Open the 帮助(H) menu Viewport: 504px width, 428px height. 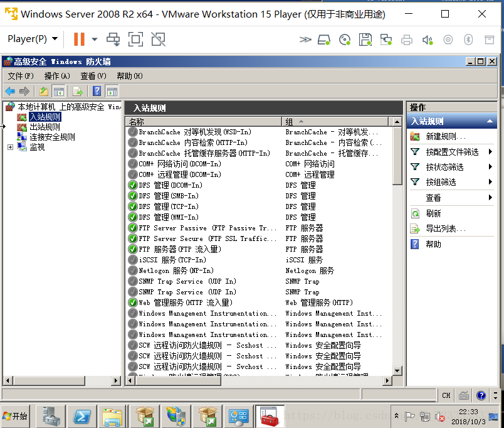pos(130,76)
